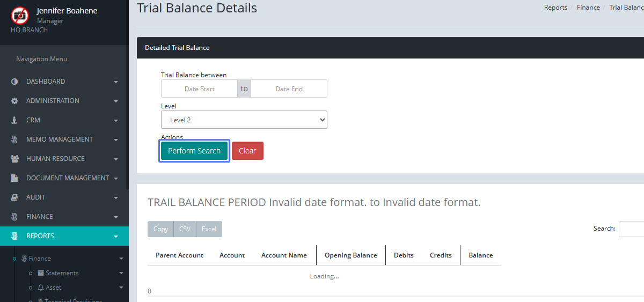
Task: Expand the Statements submenu
Action: 121,273
